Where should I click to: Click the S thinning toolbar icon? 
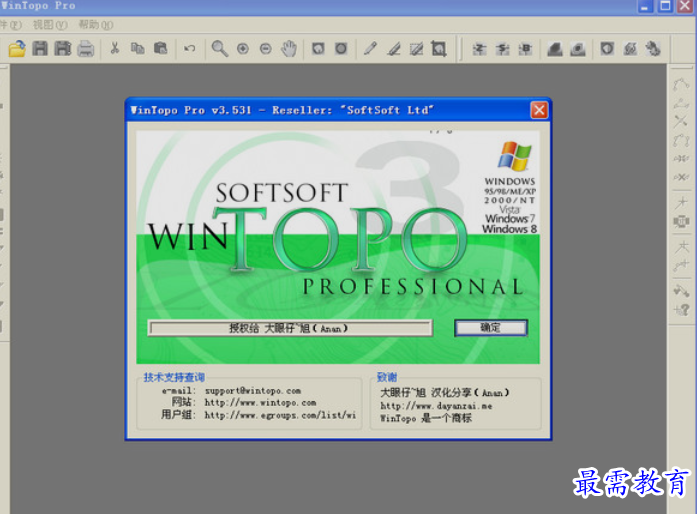502,48
